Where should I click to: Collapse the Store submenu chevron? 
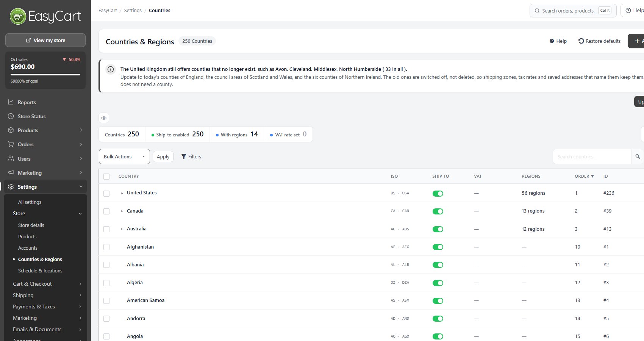point(80,214)
